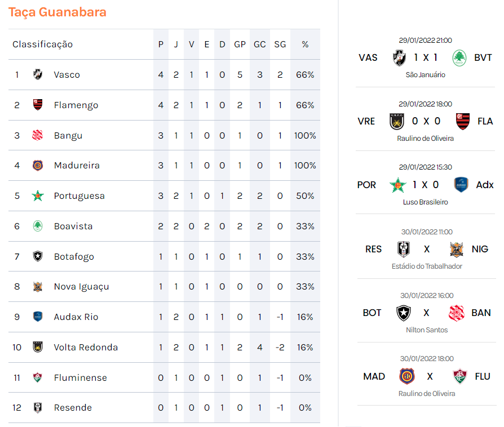Click the Madureira crest in standings row

pos(38,166)
